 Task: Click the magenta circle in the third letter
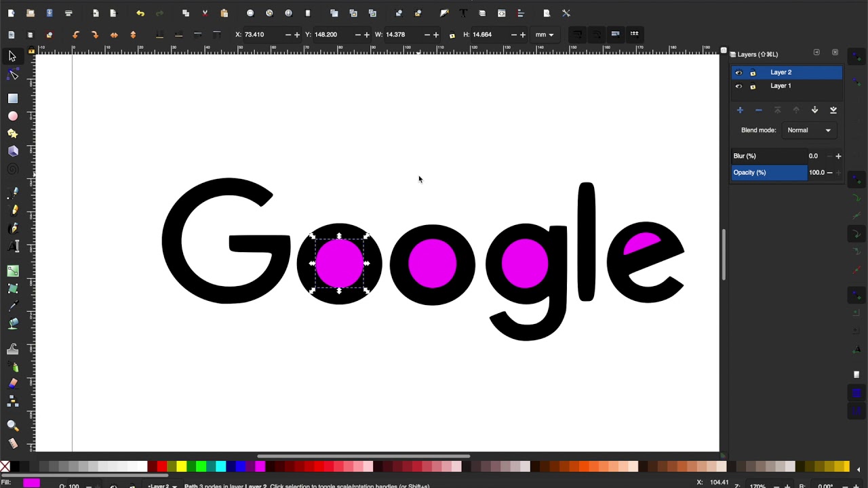[x=433, y=263]
